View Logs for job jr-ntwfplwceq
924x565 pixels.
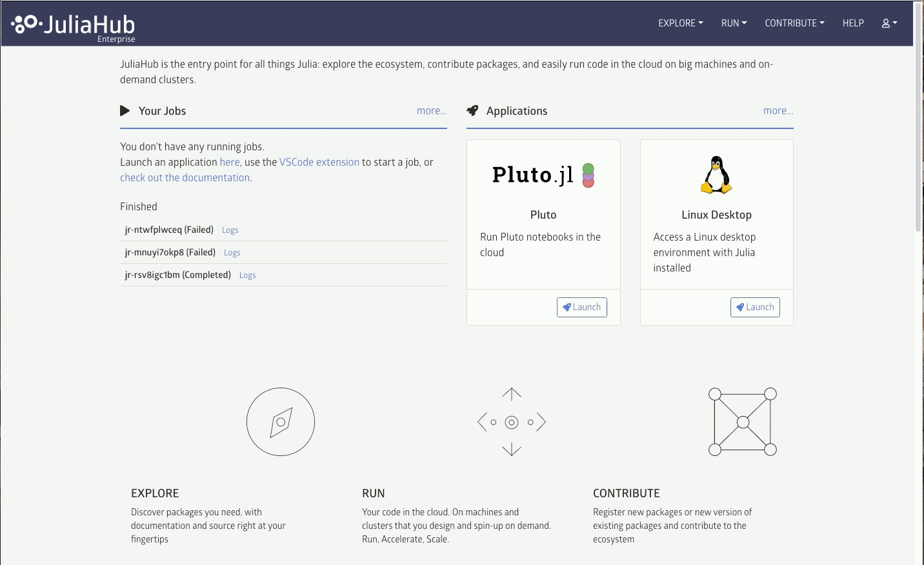[x=230, y=230]
